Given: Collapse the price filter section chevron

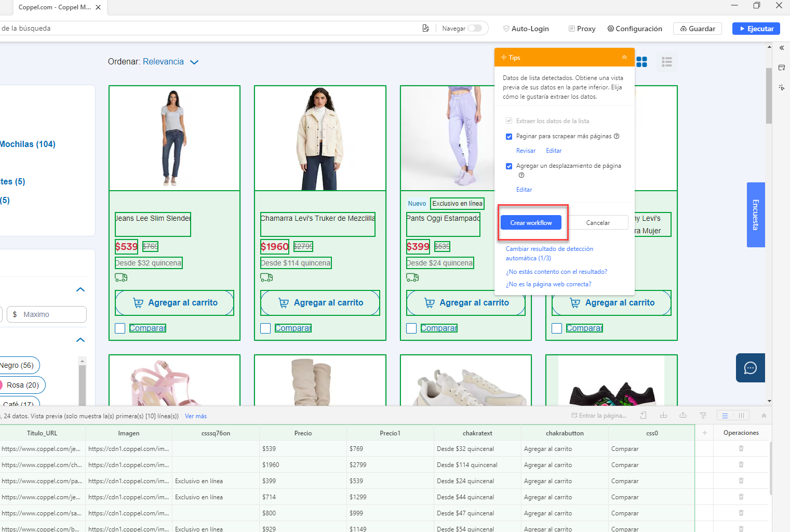Looking at the screenshot, I should click(x=81, y=289).
